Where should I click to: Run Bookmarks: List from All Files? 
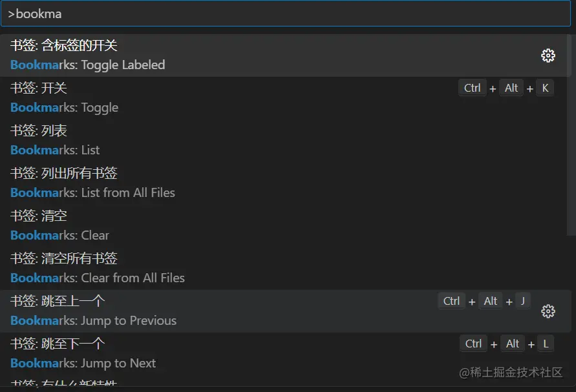[x=194, y=183]
